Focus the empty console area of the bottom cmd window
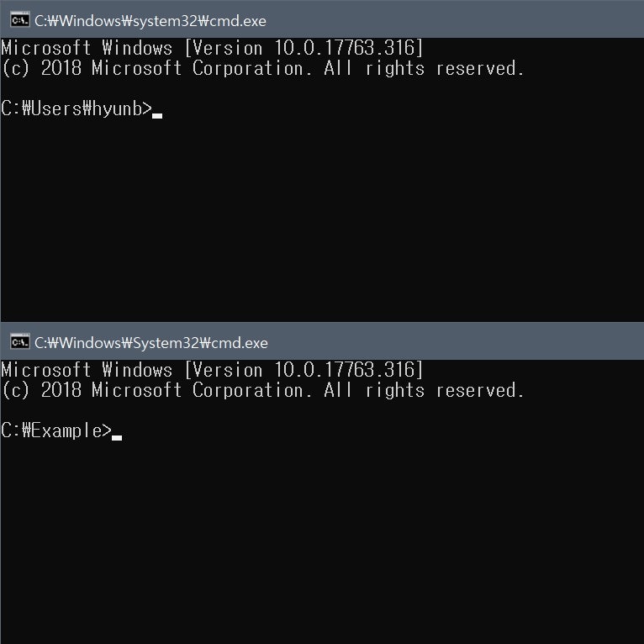Image resolution: width=644 pixels, height=644 pixels. 322,542
